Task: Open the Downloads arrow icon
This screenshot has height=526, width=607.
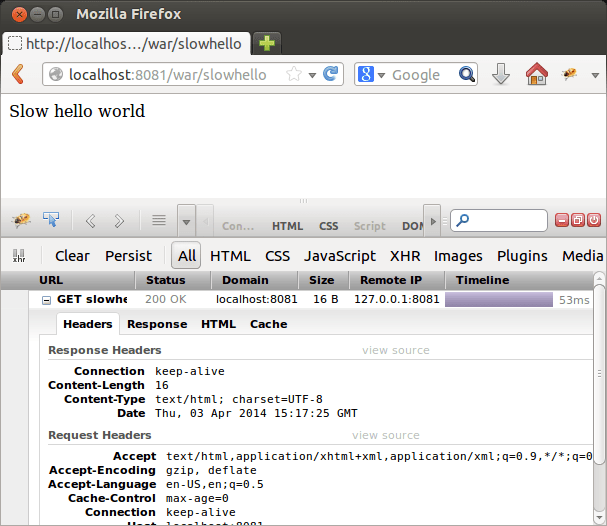Action: 501,74
